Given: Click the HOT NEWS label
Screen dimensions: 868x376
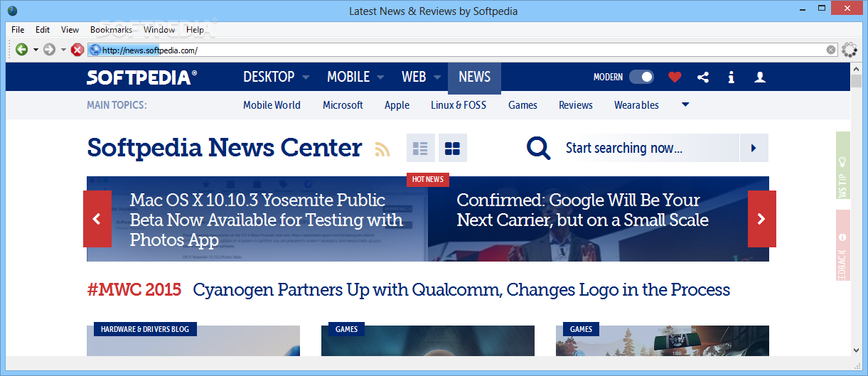Looking at the screenshot, I should click(428, 179).
